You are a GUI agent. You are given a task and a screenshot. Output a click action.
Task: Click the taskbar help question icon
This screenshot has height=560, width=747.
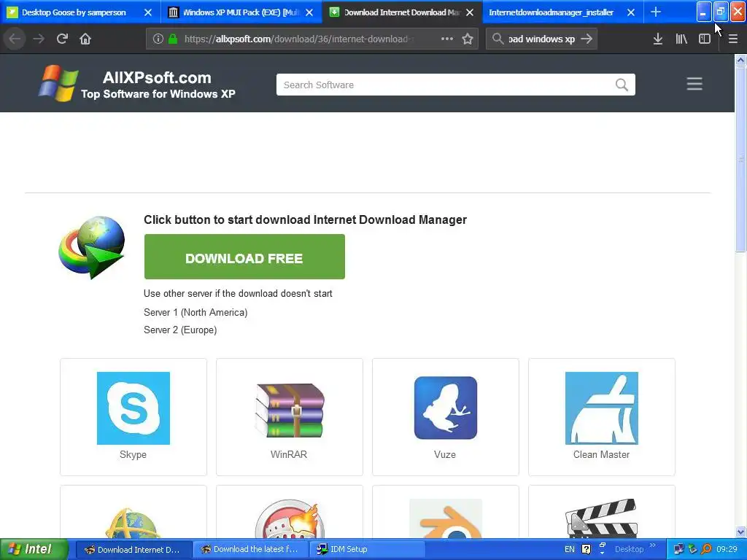pos(586,549)
